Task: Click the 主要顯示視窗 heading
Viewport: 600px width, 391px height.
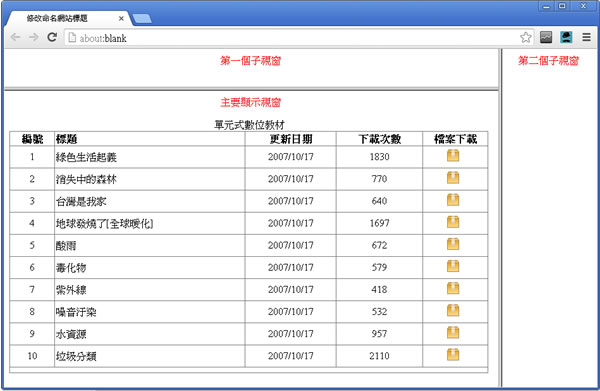Action: (251, 103)
